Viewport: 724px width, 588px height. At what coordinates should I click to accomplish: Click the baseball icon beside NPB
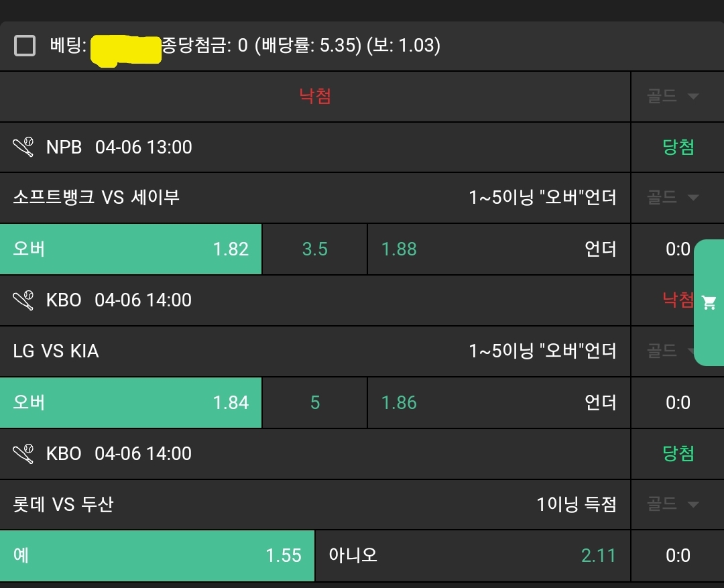[x=23, y=147]
